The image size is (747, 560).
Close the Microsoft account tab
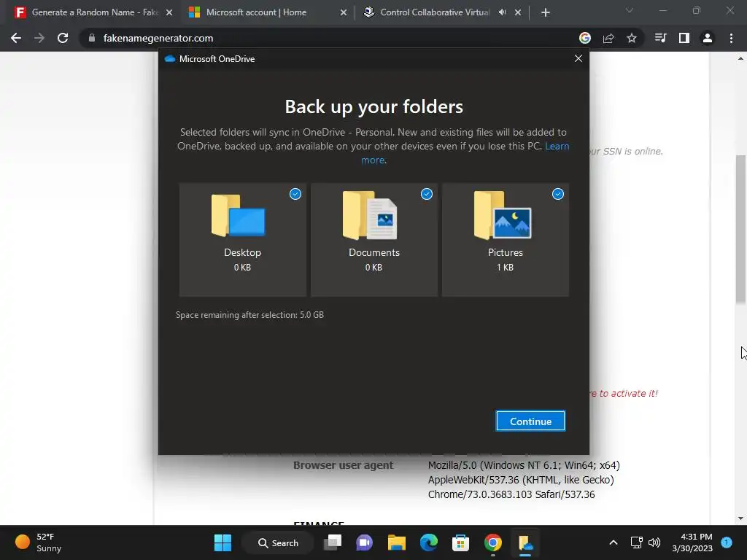(x=344, y=12)
